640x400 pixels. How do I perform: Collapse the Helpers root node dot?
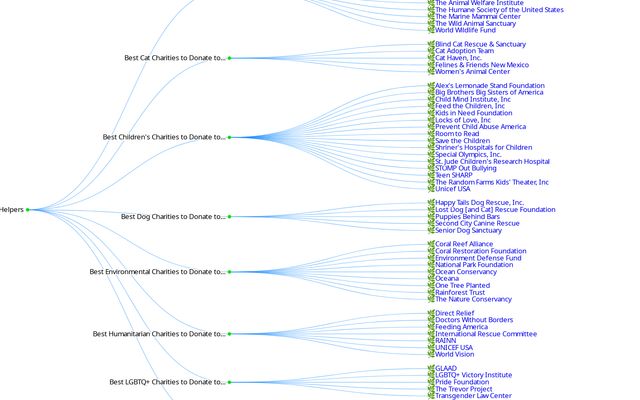click(x=28, y=210)
